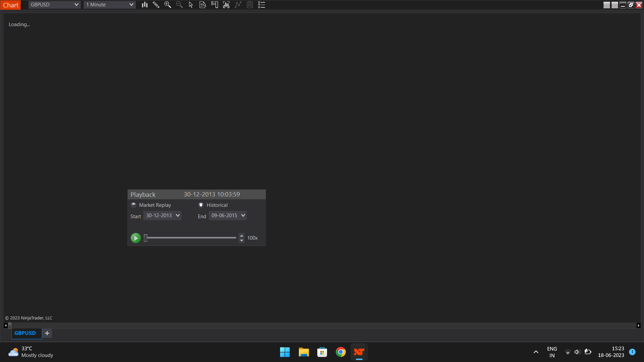This screenshot has height=362, width=644.
Task: Open the Properties list icon
Action: [262, 5]
